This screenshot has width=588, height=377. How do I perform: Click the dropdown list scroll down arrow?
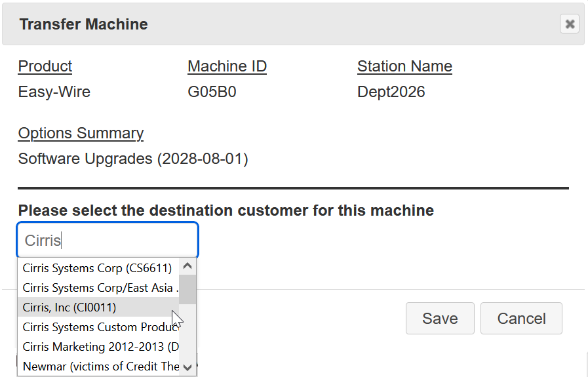pyautogui.click(x=187, y=367)
